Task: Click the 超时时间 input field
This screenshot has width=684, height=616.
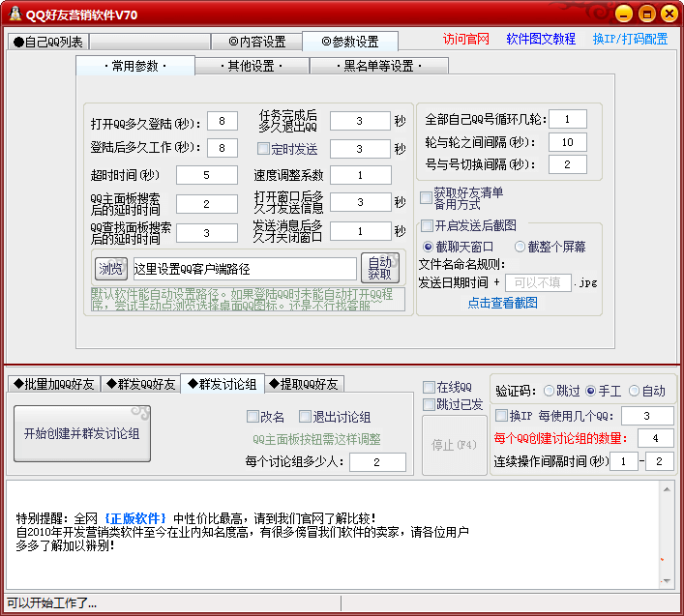Action: [207, 175]
